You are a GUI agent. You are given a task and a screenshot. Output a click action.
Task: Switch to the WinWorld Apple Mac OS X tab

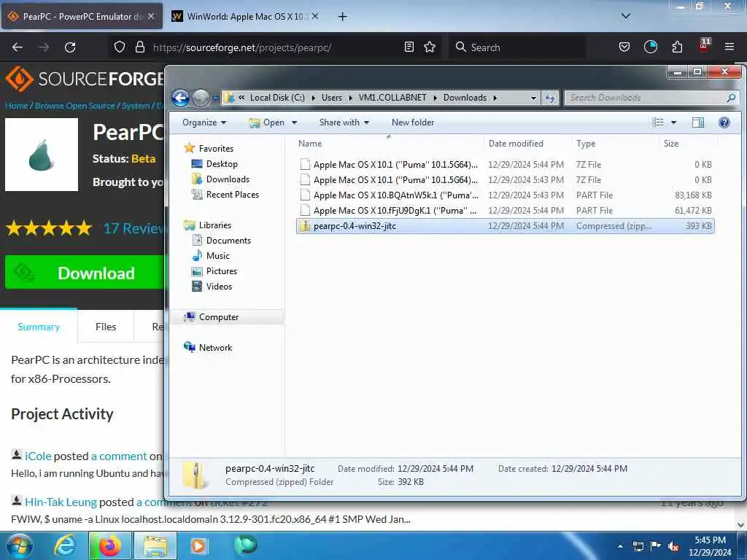(x=245, y=16)
